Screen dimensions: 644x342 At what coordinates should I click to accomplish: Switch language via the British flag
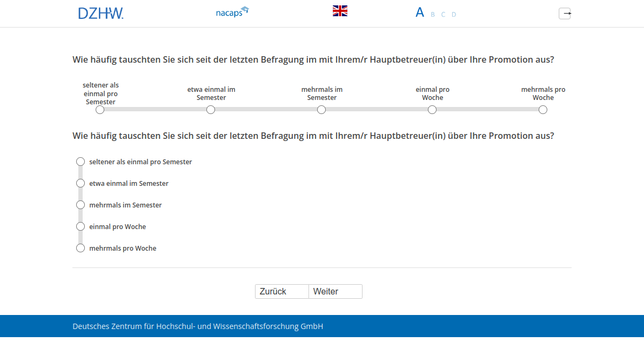click(x=340, y=11)
